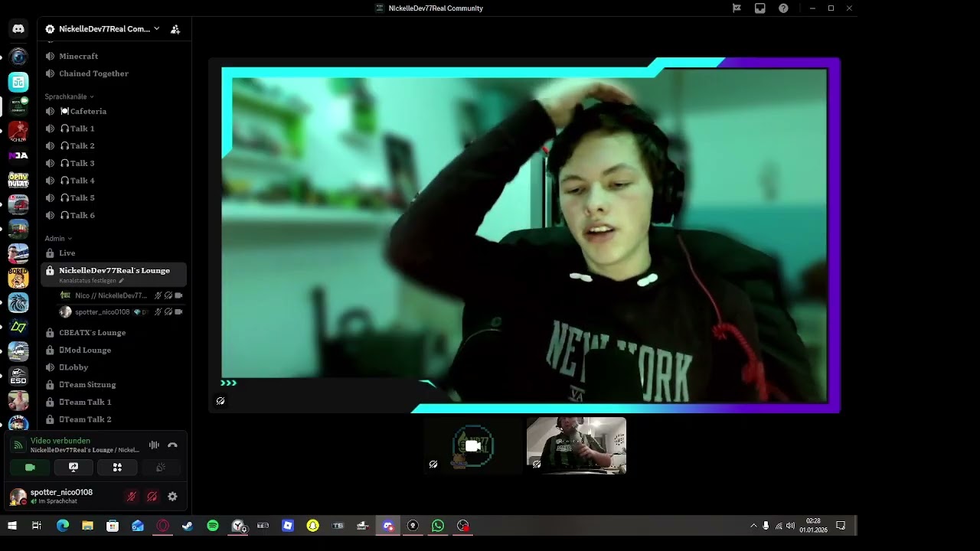Open the Discord inbox icon

click(759, 8)
